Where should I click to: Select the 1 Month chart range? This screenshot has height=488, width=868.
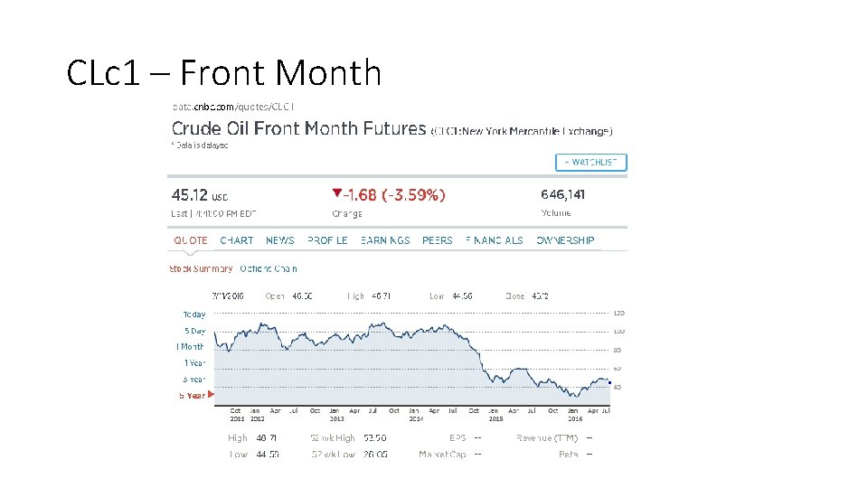coord(191,347)
